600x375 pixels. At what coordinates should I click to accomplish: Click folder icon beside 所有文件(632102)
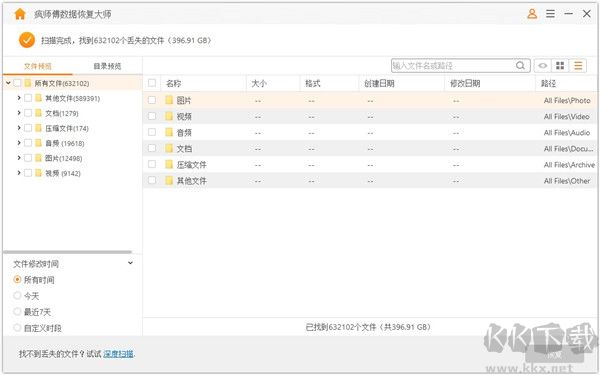pyautogui.click(x=28, y=83)
